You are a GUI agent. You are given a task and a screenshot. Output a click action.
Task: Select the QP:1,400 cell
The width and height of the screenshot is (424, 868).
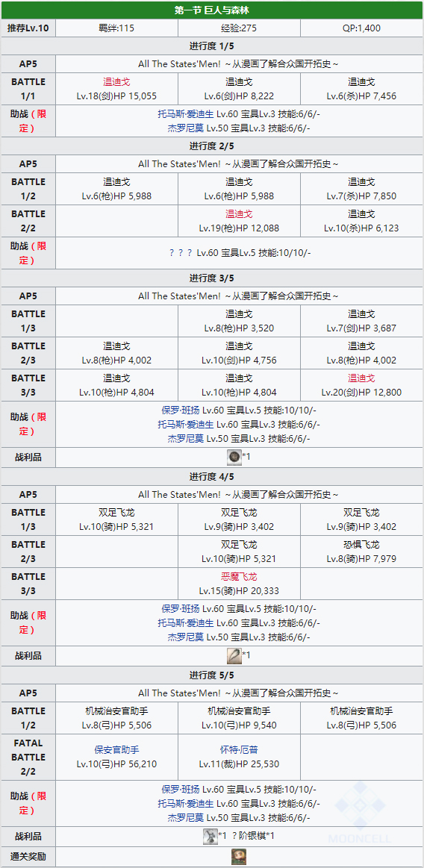[361, 28]
